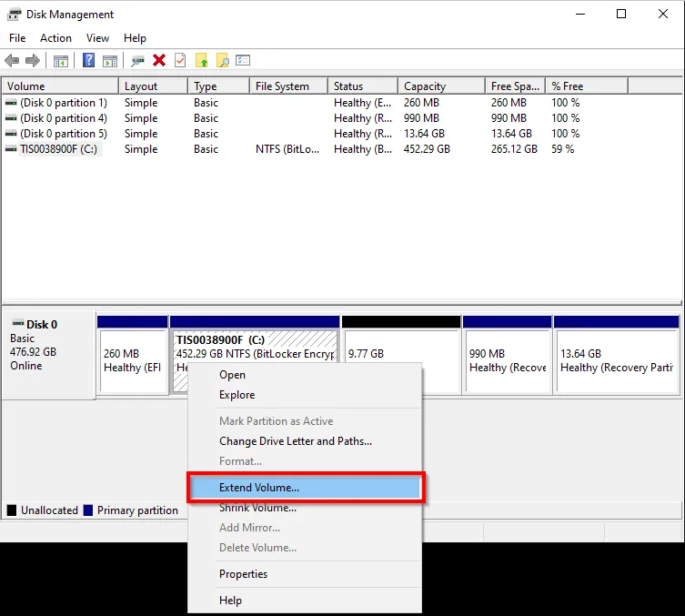The height and width of the screenshot is (616, 685).
Task: Choose Help at the bottom of context menu
Action: [305, 601]
